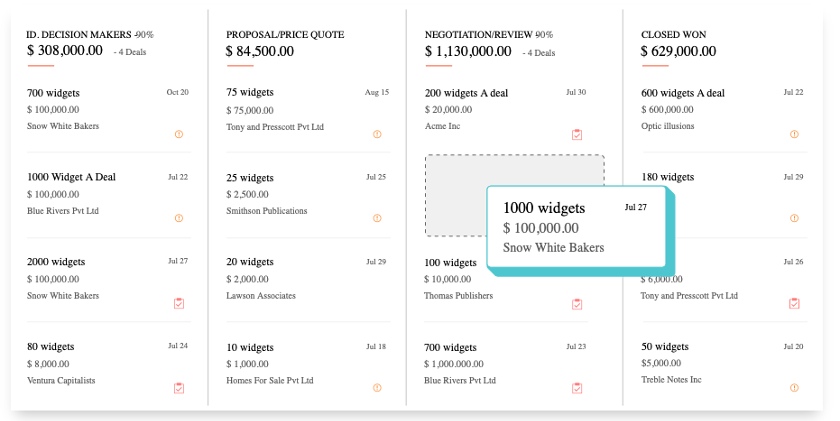The width and height of the screenshot is (840, 421).
Task: Open the 20 widgets Lawson Associates deal
Action: [308, 280]
